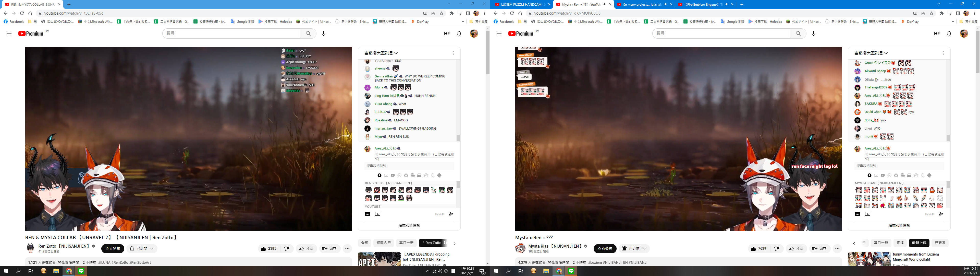Select 直播 chip in right window
980x276 pixels.
(900, 243)
